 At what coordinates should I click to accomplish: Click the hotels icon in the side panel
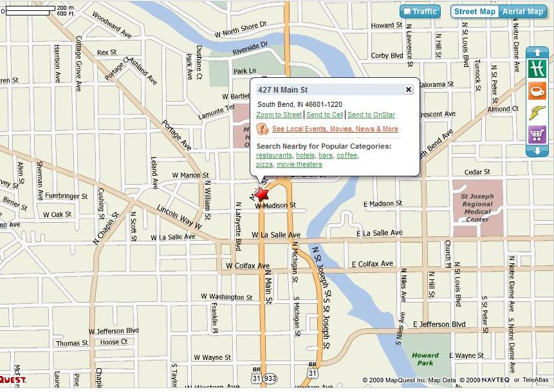pos(537,69)
